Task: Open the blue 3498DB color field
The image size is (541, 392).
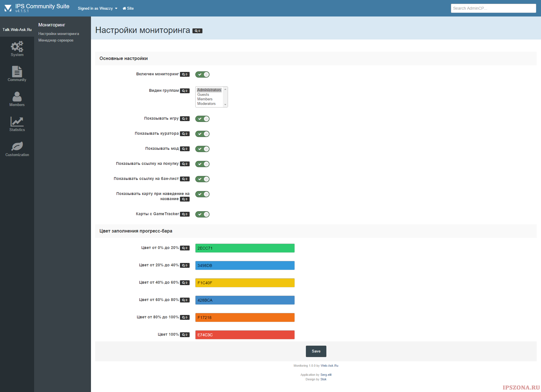Action: [x=245, y=266]
